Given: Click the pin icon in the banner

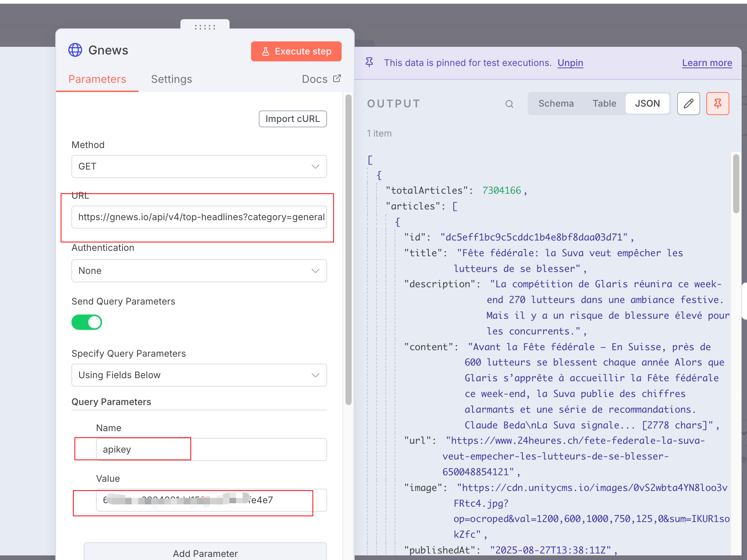Looking at the screenshot, I should coord(369,63).
